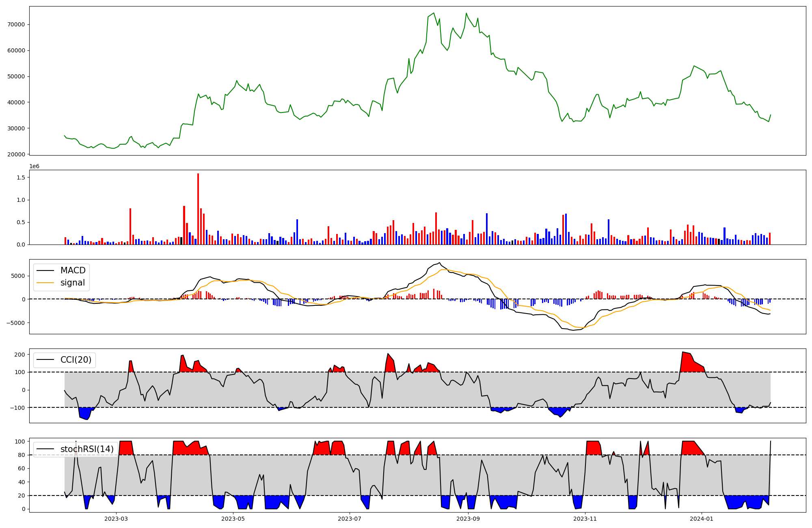Viewport: 812px width, 528px height.
Task: Select the stochRSI(14) legend entry
Action: [x=87, y=449]
